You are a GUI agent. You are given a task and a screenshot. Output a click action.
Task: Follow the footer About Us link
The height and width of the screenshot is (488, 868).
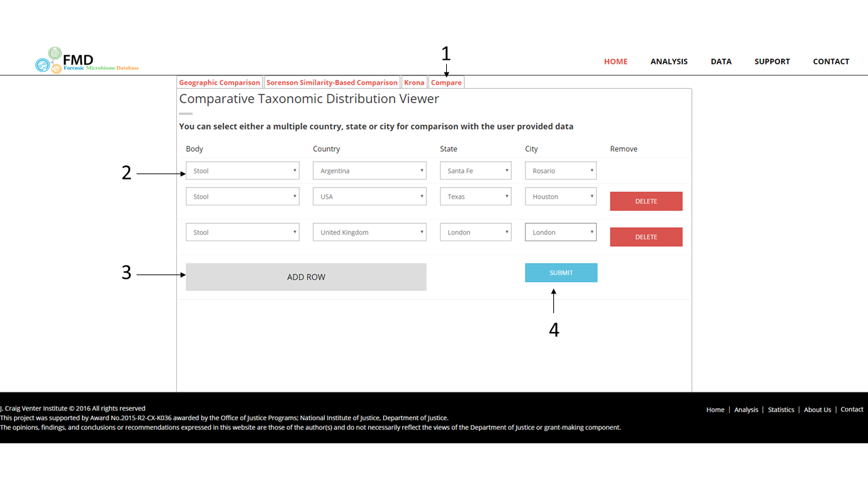(x=817, y=409)
